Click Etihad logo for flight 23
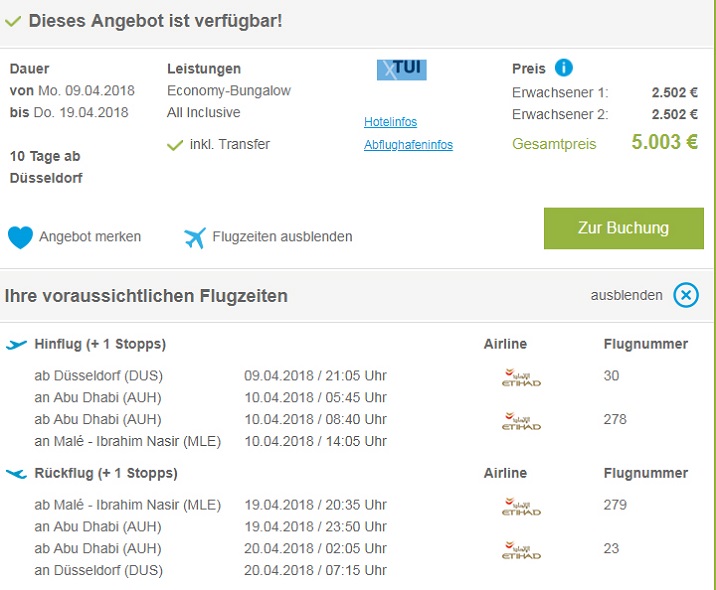 (521, 551)
